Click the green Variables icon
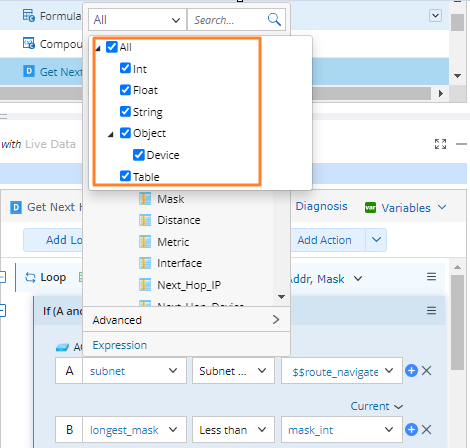Viewport: 470px width, 448px height. pyautogui.click(x=370, y=208)
